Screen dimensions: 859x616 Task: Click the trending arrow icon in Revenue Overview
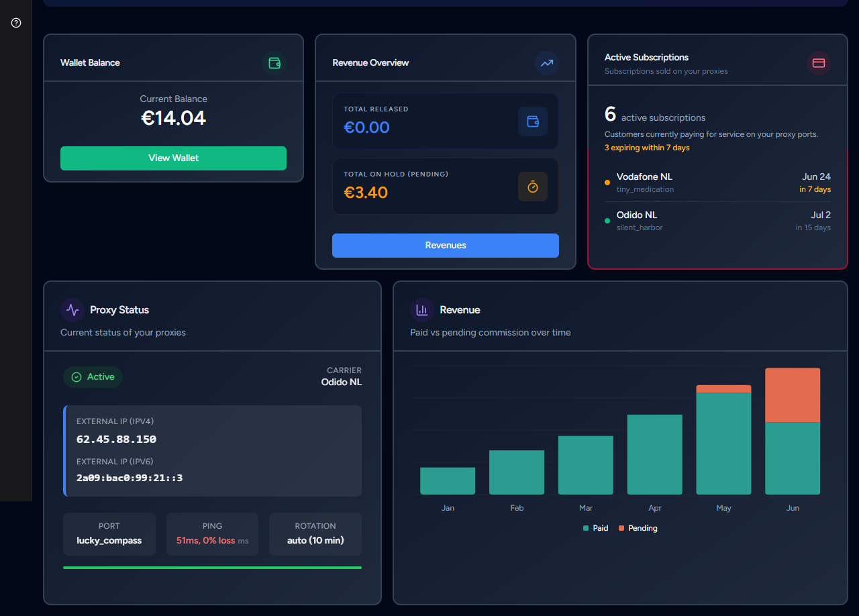coord(547,63)
